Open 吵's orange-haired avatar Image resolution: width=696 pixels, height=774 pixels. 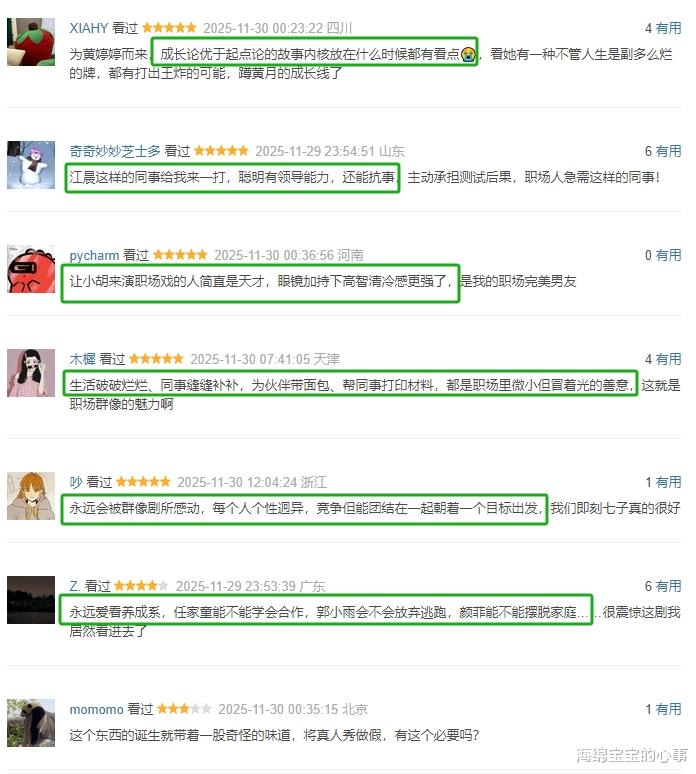click(x=31, y=496)
